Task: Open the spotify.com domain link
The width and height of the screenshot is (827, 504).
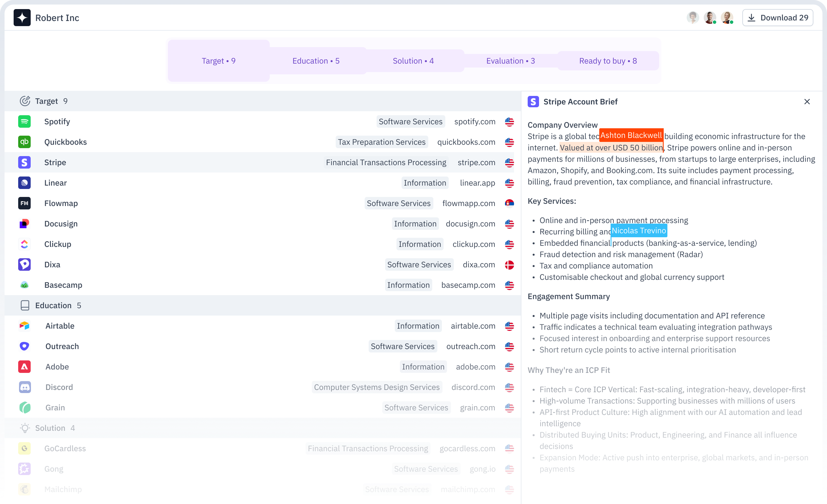Action: 475,121
